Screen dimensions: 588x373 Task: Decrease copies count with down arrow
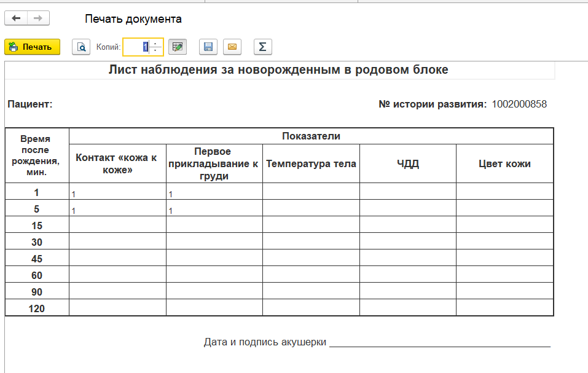[x=155, y=50]
